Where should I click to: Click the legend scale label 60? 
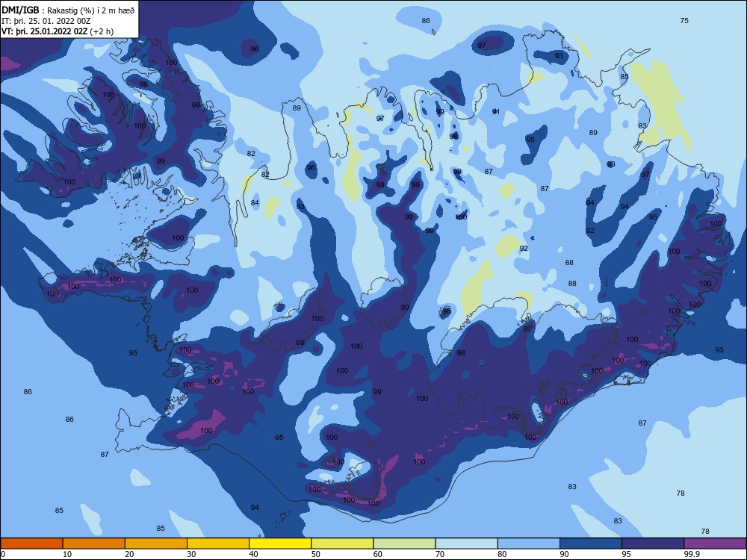click(x=378, y=554)
